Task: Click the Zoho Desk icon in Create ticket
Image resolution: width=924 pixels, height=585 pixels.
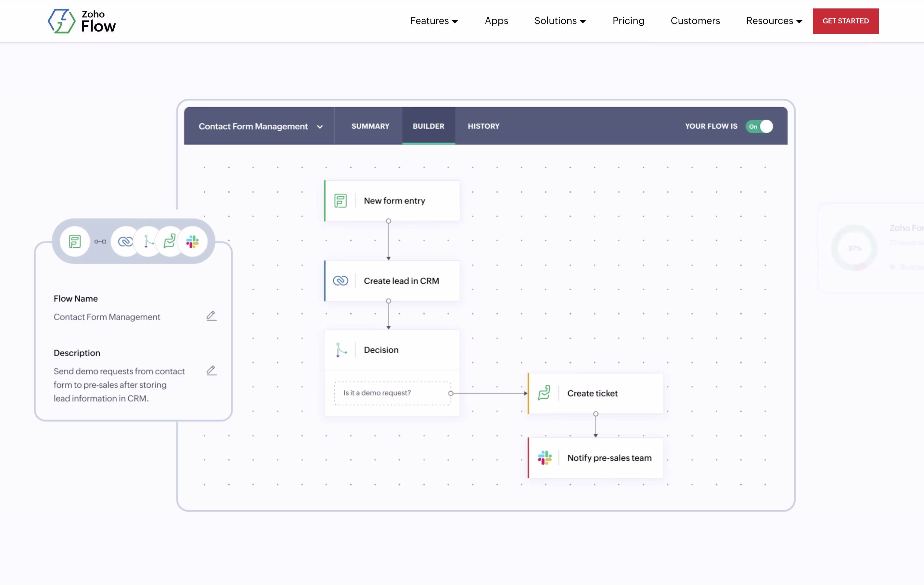Action: pos(544,393)
